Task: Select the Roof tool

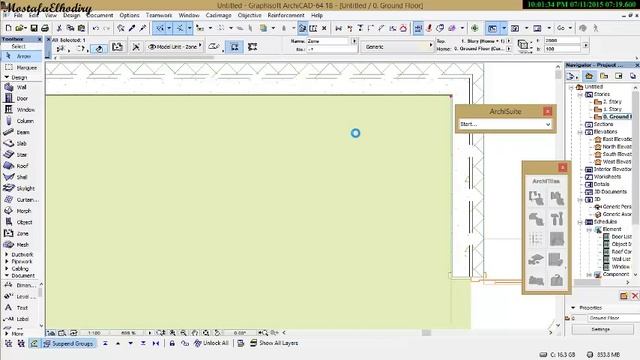Action: [21, 166]
